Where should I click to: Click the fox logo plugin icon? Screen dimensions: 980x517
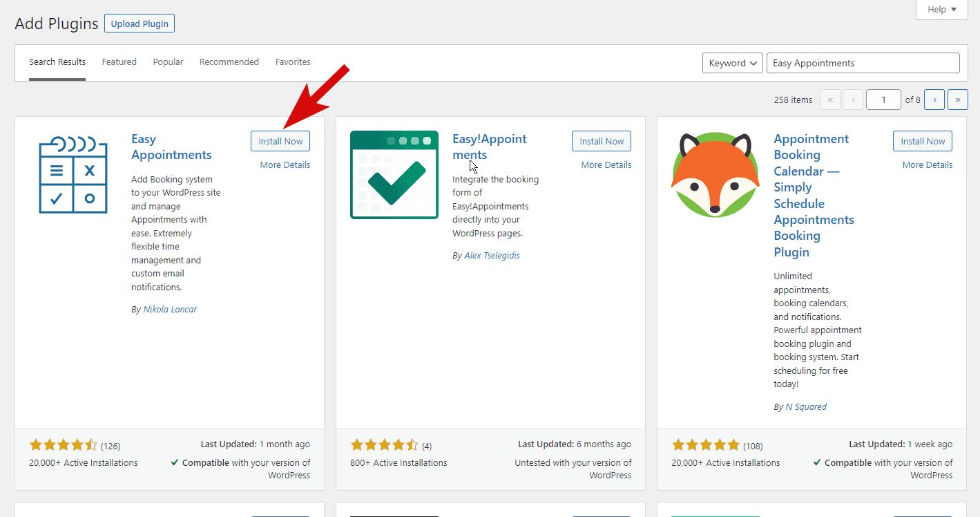[x=715, y=175]
